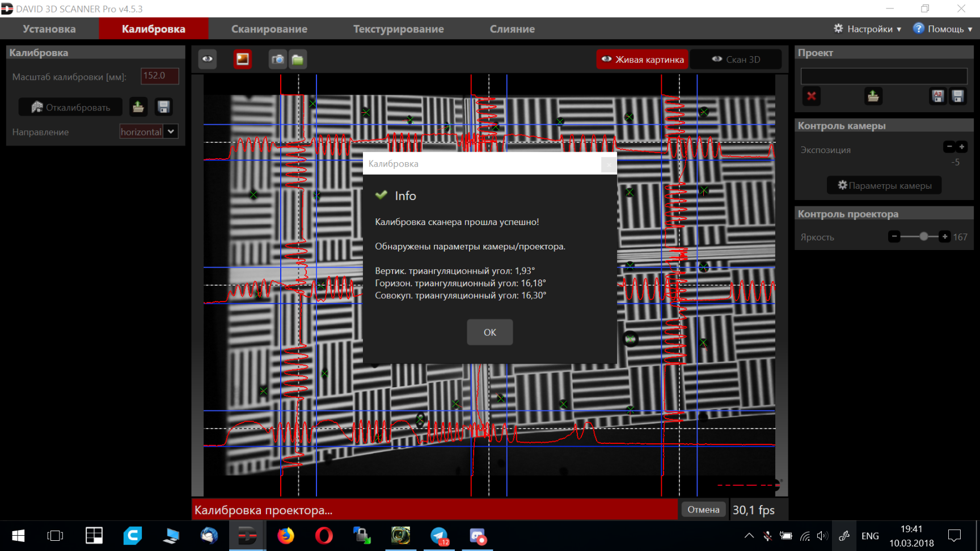The image size is (980, 551).
Task: Go to the Текстурирование tab
Action: [398, 29]
